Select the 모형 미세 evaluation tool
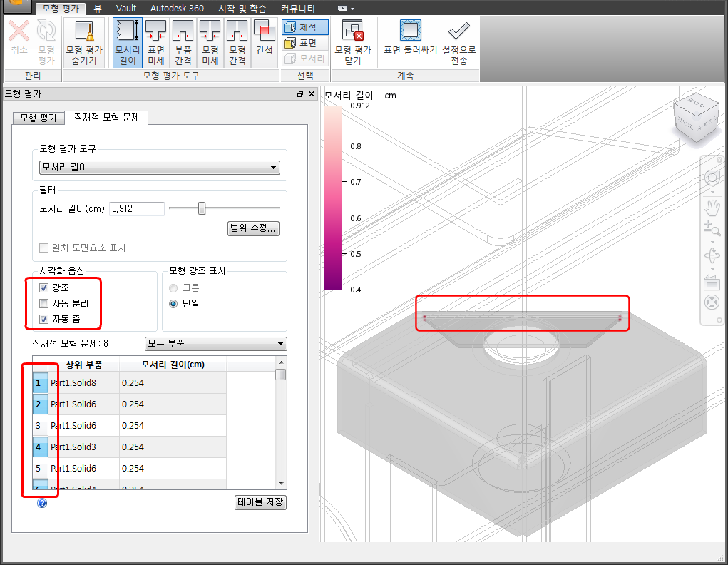Image resolution: width=728 pixels, height=565 pixels. click(x=210, y=43)
